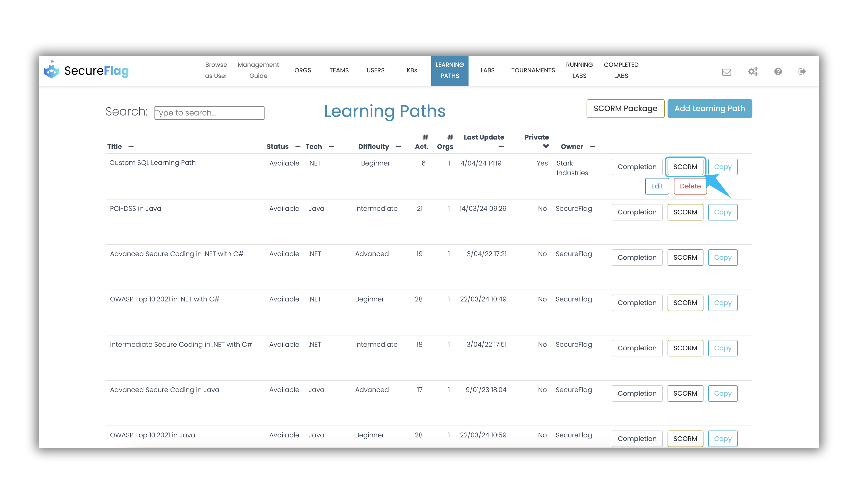Screen dimensions: 858x504
Task: Go to the KBs tab
Action: [412, 70]
